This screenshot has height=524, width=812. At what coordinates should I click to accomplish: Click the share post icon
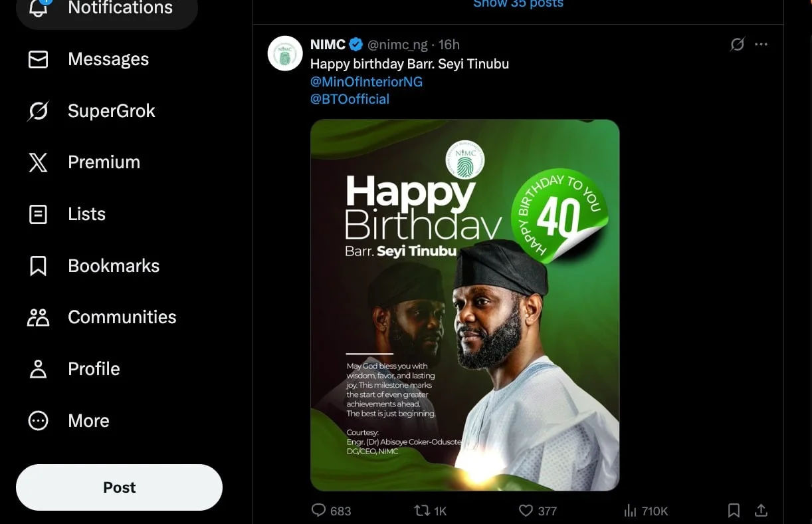(x=761, y=511)
